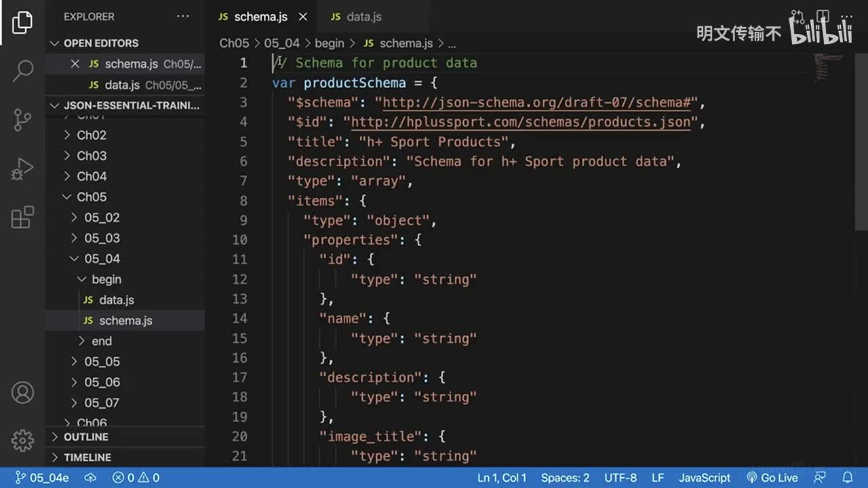This screenshot has width=868, height=488.
Task: Open the Search view in activity bar
Action: point(22,70)
